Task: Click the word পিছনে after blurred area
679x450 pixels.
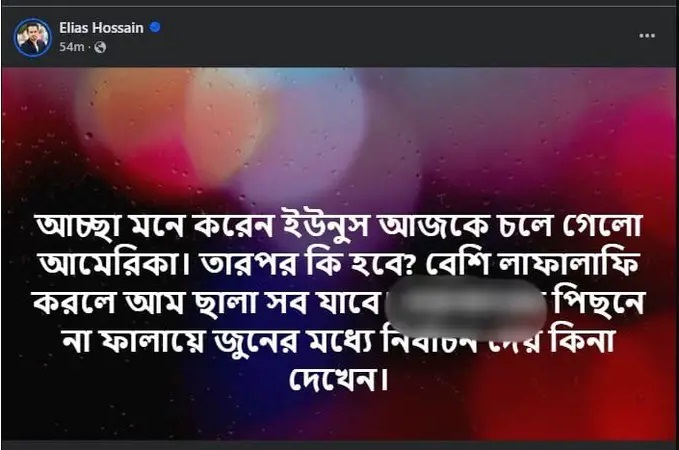Action: pyautogui.click(x=601, y=302)
